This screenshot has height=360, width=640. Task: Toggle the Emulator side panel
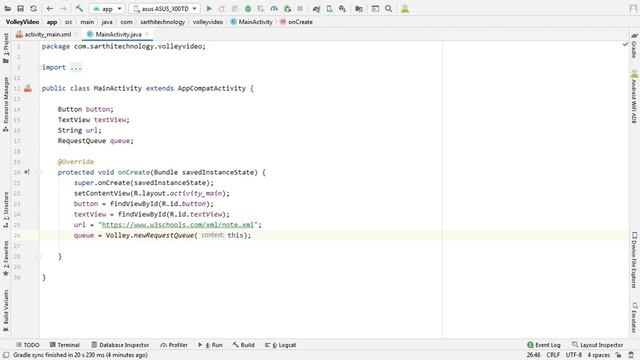(x=634, y=318)
